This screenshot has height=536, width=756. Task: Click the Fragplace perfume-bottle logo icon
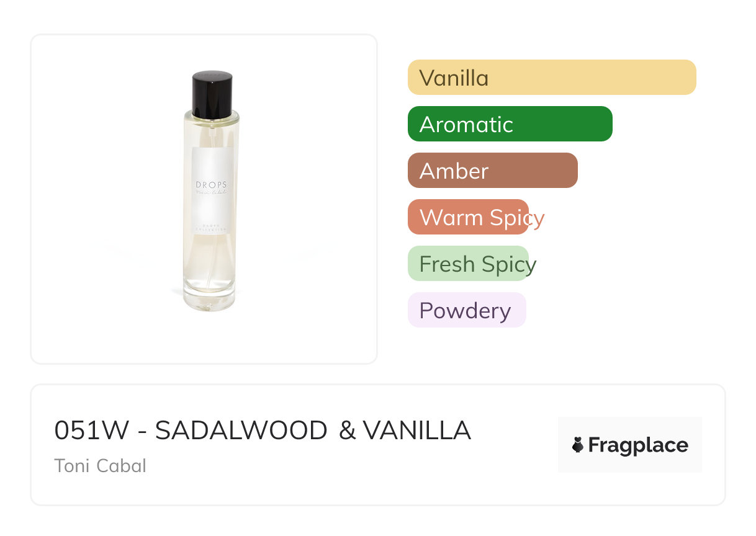[578, 445]
